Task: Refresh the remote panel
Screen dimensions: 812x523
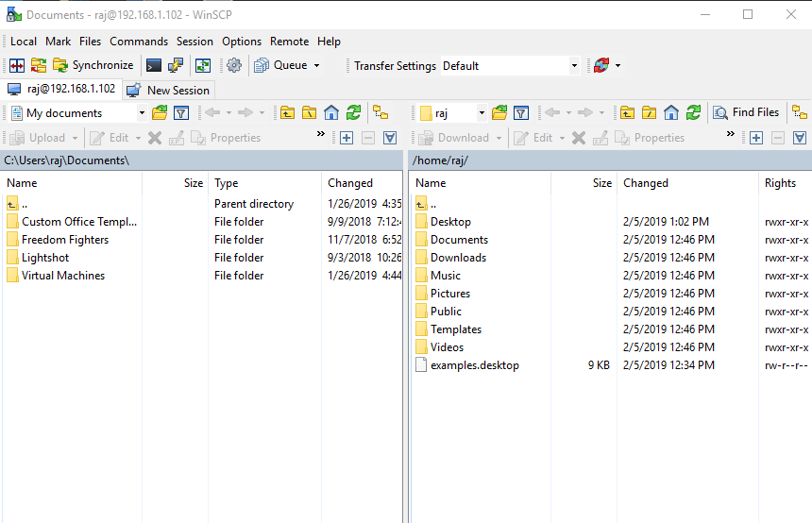Action: click(x=693, y=113)
